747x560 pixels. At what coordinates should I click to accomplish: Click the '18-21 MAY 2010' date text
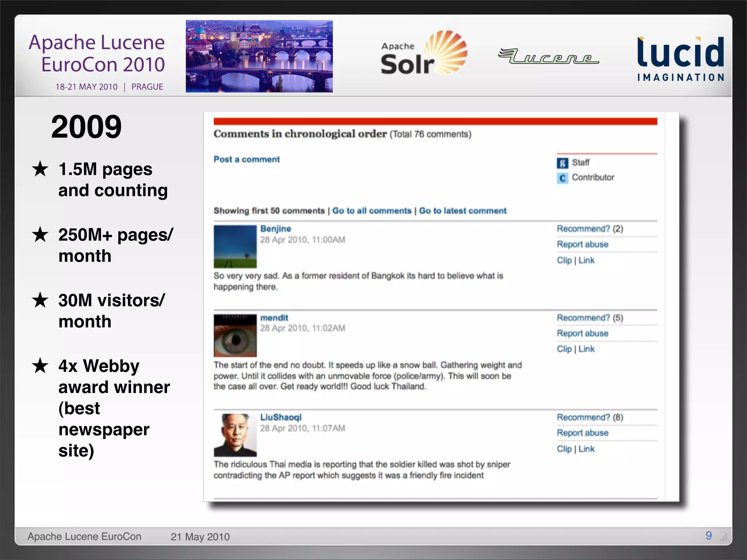pos(86,87)
